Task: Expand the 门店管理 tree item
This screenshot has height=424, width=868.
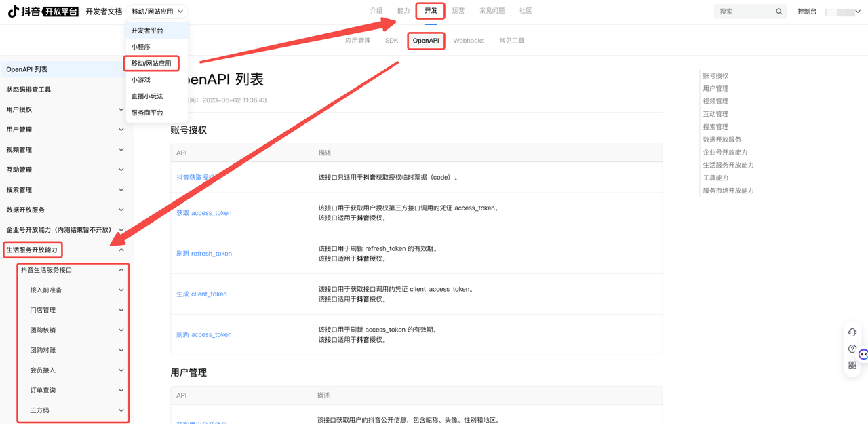Action: click(121, 310)
